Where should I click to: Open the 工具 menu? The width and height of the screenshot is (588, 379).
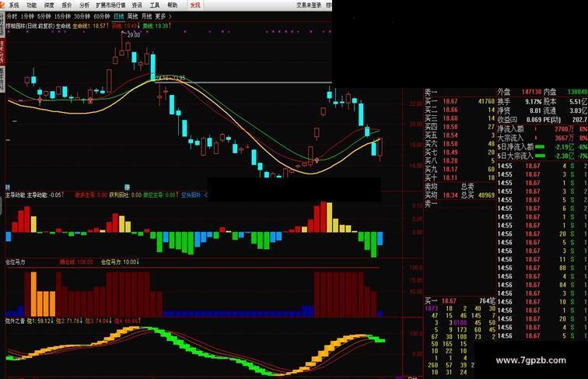click(155, 5)
